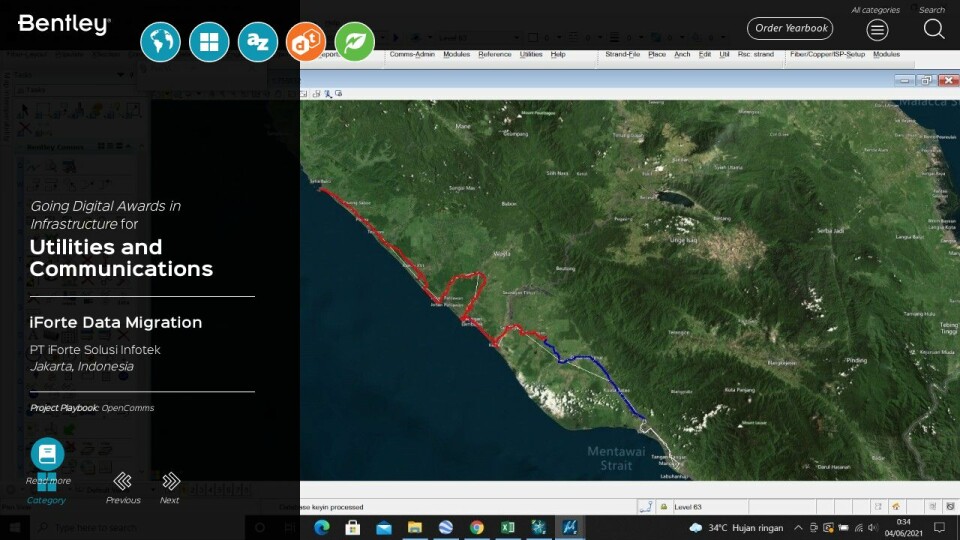
Task: Go to the Previous project
Action: 123,489
